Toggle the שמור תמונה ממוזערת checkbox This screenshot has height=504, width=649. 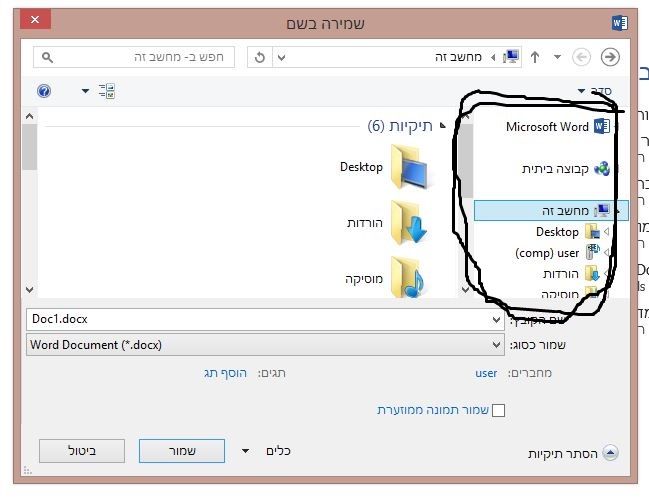pos(498,410)
